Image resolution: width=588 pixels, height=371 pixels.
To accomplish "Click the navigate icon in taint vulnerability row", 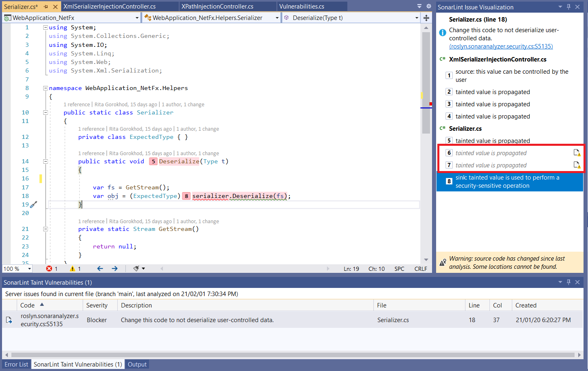I will tap(9, 320).
